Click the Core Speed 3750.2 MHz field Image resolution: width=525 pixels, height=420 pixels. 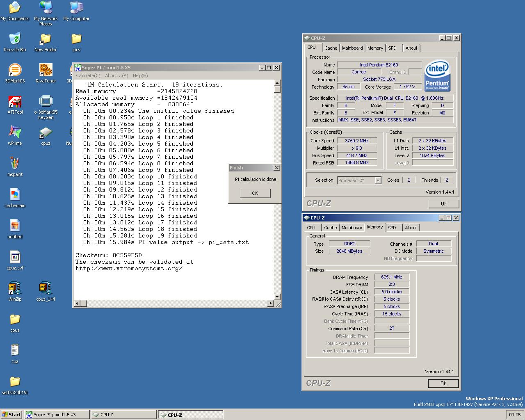click(x=357, y=141)
